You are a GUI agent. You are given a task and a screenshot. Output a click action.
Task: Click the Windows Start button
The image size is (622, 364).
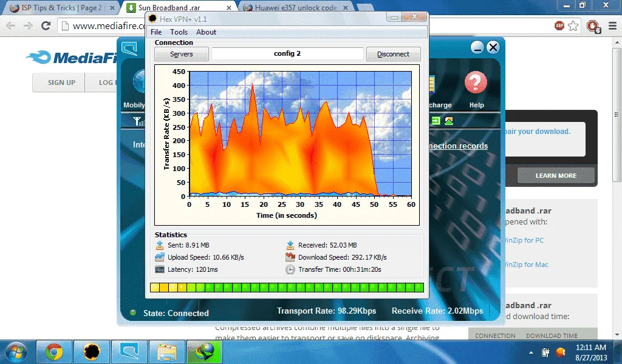click(x=16, y=352)
